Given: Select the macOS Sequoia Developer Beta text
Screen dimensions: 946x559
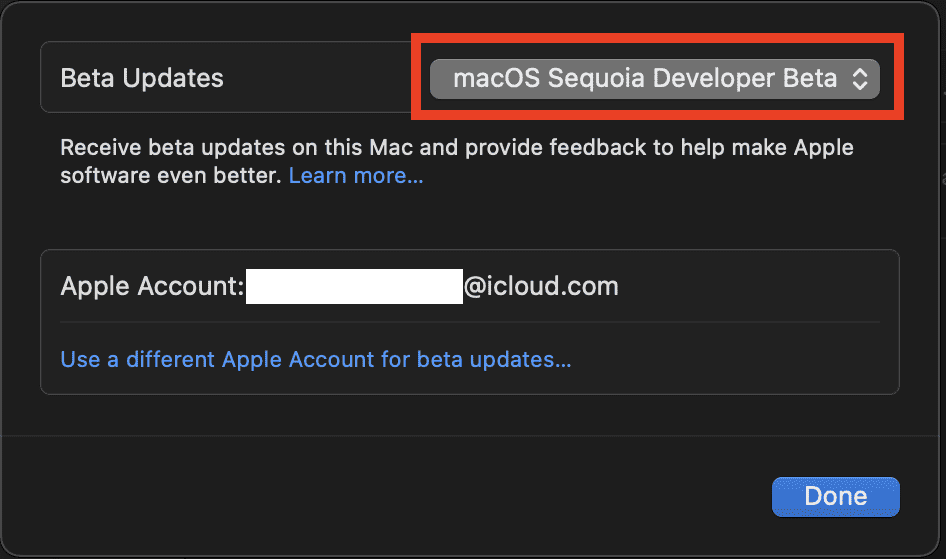Looking at the screenshot, I should 645,79.
